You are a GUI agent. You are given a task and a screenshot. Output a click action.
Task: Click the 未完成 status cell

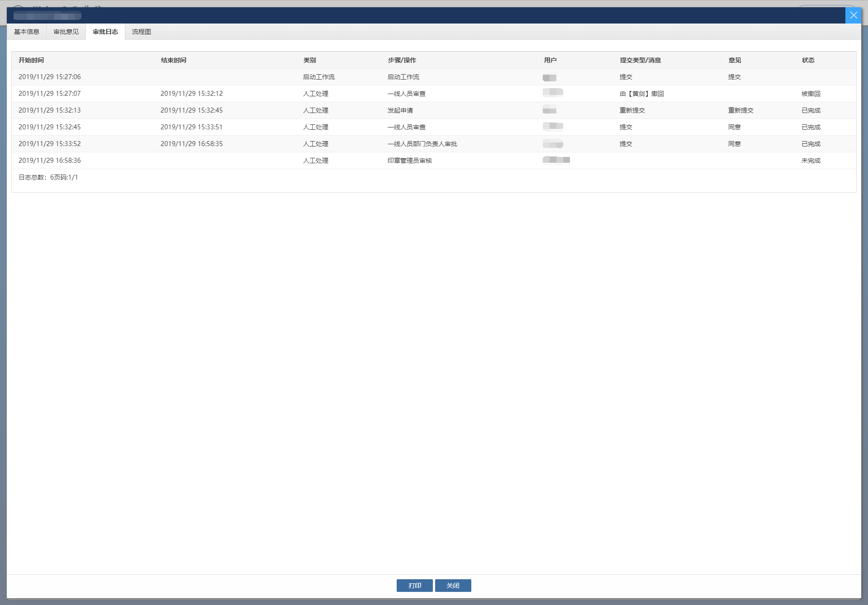tap(811, 161)
